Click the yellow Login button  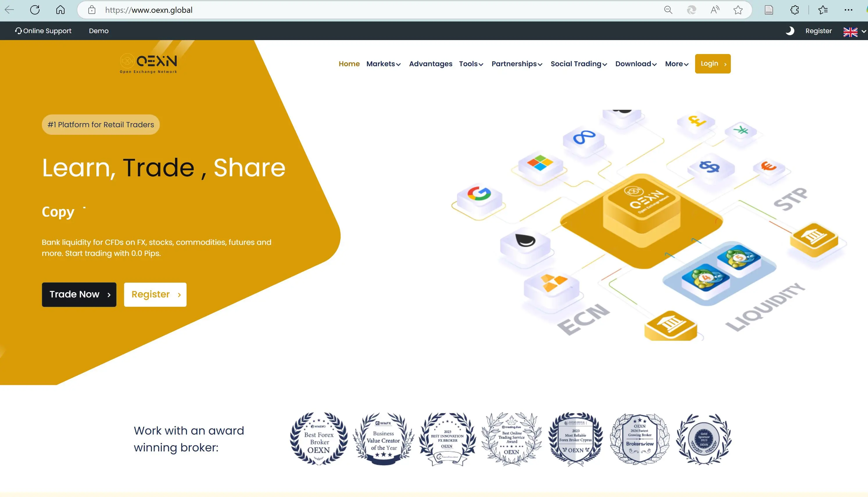pos(713,64)
